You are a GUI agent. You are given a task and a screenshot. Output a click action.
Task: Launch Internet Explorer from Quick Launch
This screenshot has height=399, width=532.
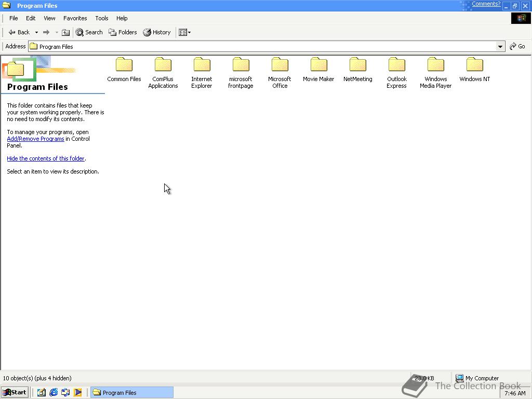coord(54,393)
